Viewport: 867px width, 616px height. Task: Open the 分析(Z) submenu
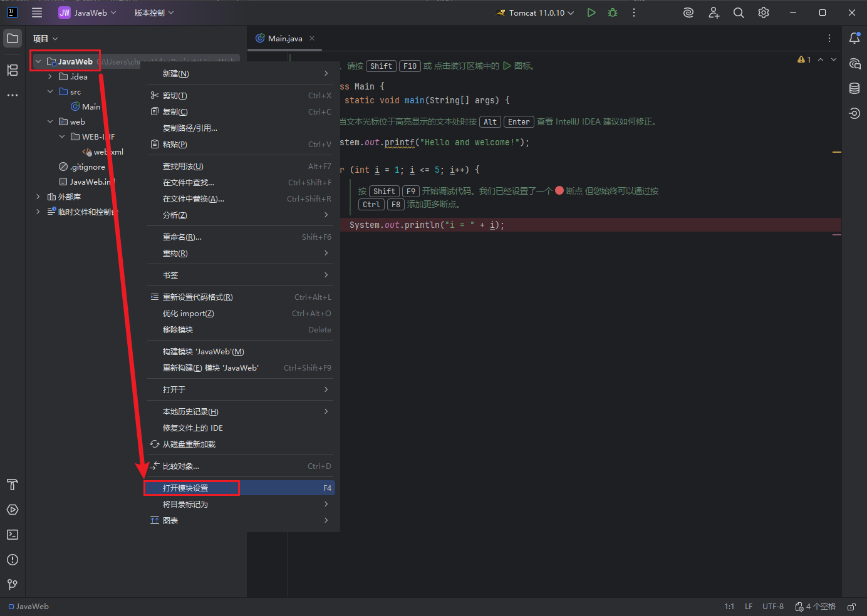point(241,215)
